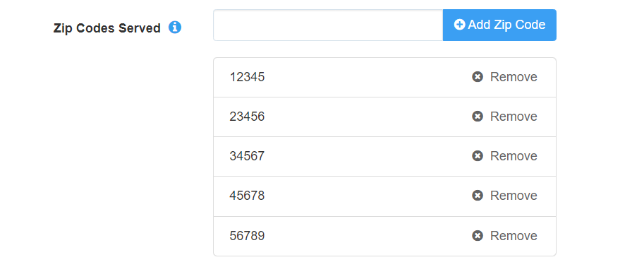Select the 56789 zip code entry
This screenshot has width=644, height=279.
coord(248,236)
